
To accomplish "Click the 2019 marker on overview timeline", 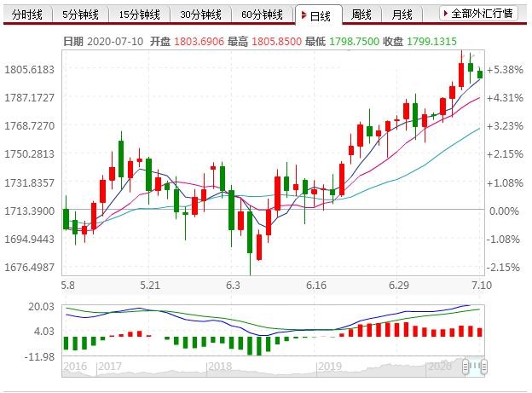I will click(329, 367).
